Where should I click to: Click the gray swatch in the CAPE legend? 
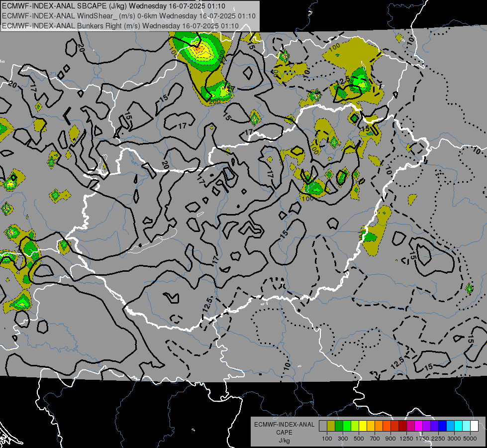[x=323, y=426]
